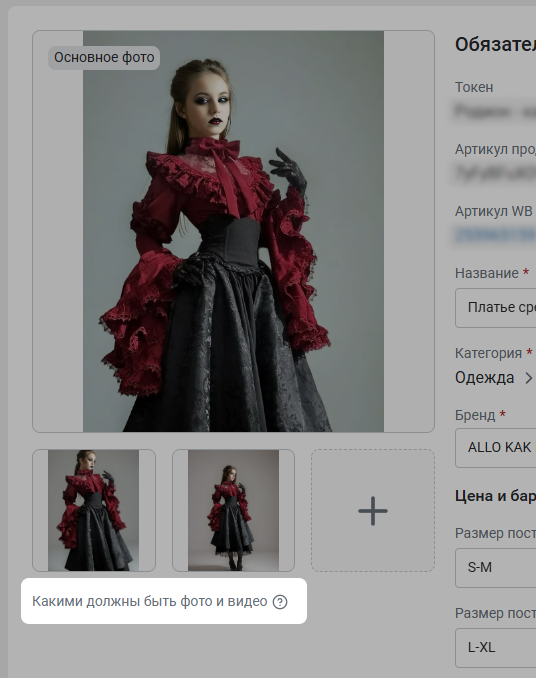Click the blurred Артикул продавца value
Viewport: 536px width, 678px height.
[495, 173]
